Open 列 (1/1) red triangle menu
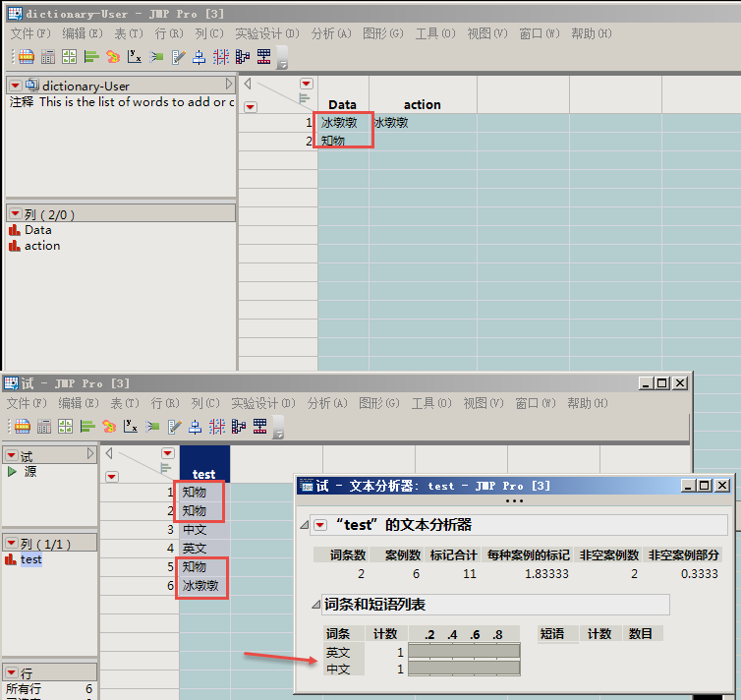 point(12,544)
